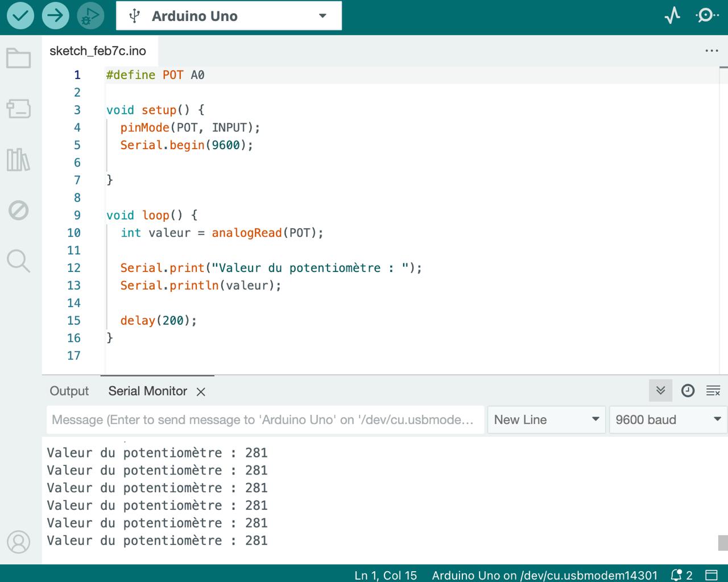Click line number 17 in gutter
This screenshot has width=728, height=582.
click(x=74, y=356)
